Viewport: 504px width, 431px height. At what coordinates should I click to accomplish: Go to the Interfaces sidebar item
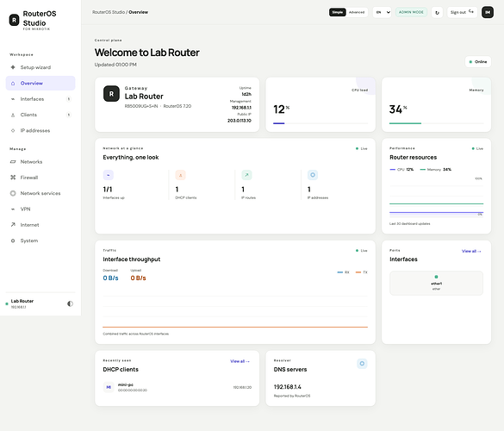[x=40, y=99]
